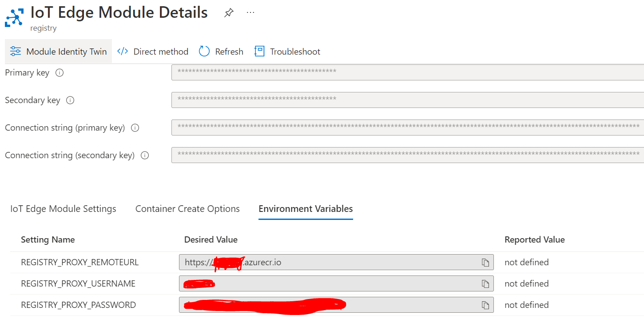Screen dimensions: 644x331
Task: Show Connection string (primary key) info tooltip
Action: (135, 128)
